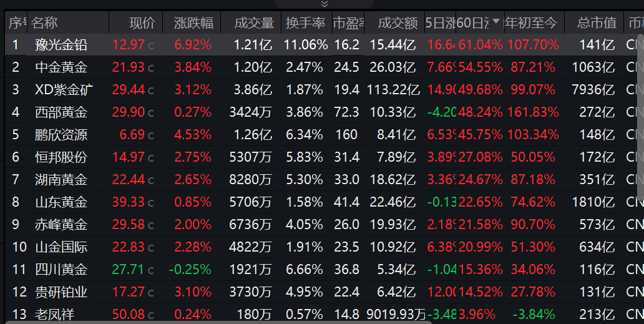Image resolution: width=644 pixels, height=324 pixels.
Task: Click the small c icon beside 29.90
Action: [x=151, y=113]
